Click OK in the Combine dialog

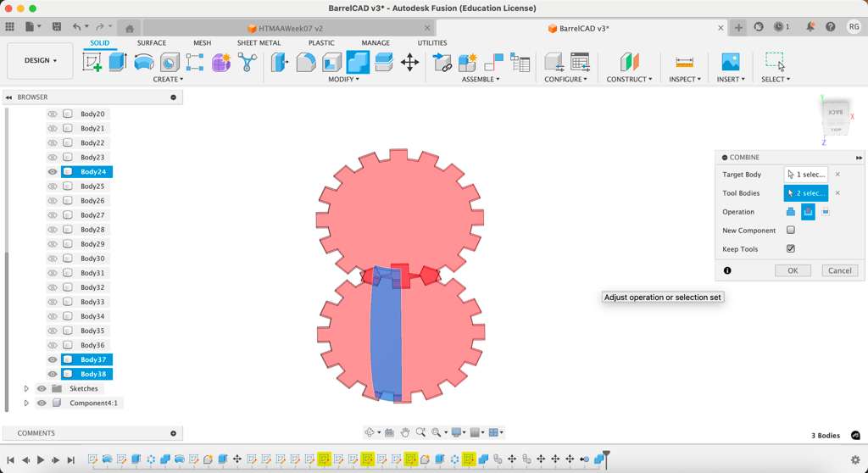click(793, 270)
